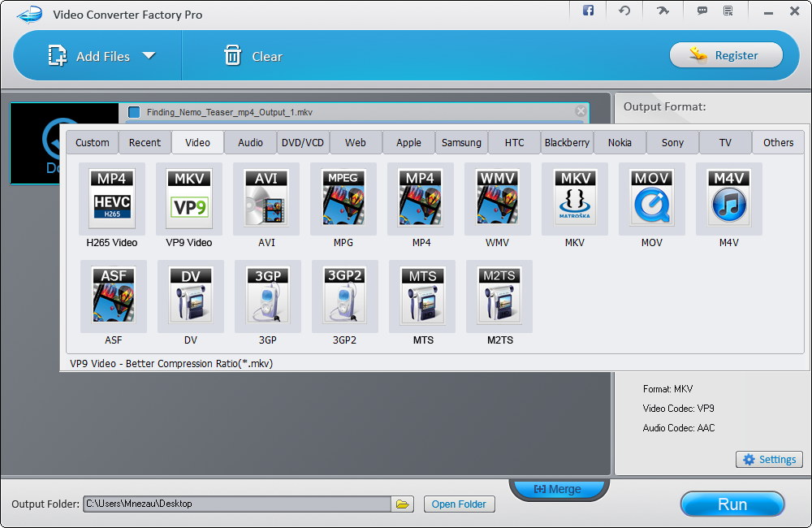Remove Finding_Nemo_Teaser file with its X
812x528 pixels.
click(581, 112)
